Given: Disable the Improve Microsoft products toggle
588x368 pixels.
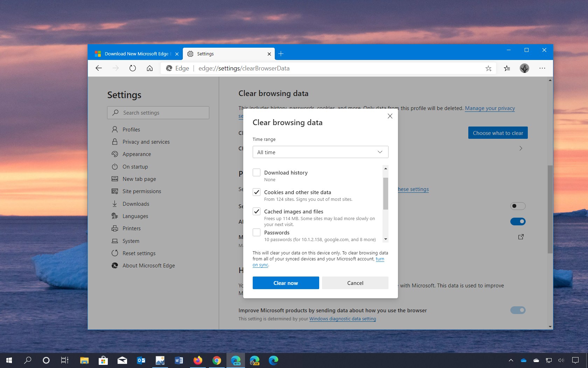Looking at the screenshot, I should (518, 310).
